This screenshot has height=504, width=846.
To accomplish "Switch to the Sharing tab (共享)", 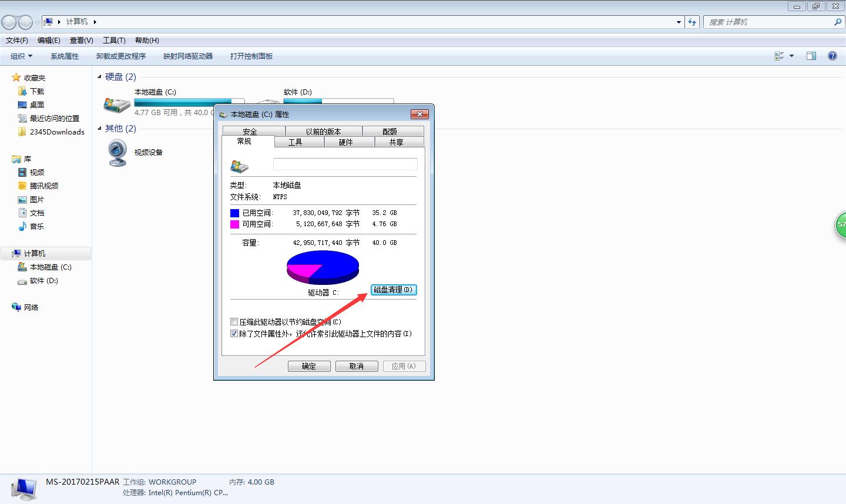I will pos(399,142).
